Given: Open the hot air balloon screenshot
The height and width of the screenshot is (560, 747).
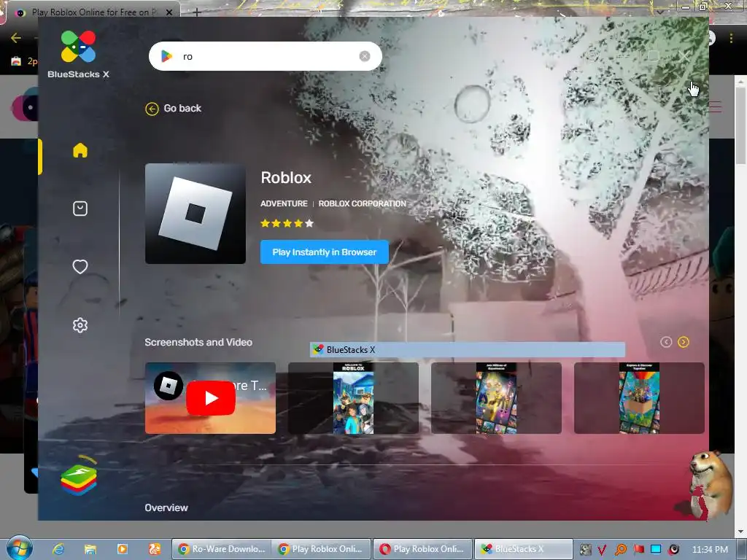Looking at the screenshot, I should pos(639,398).
